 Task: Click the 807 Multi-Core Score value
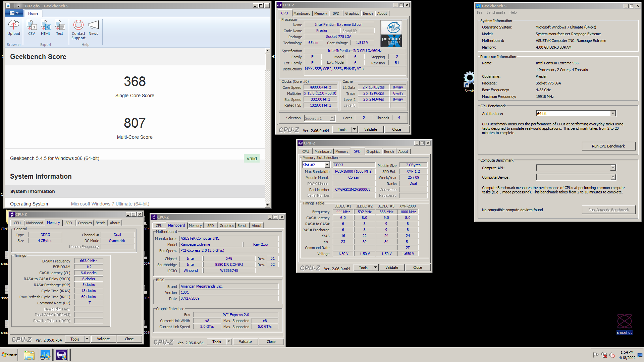tap(135, 123)
